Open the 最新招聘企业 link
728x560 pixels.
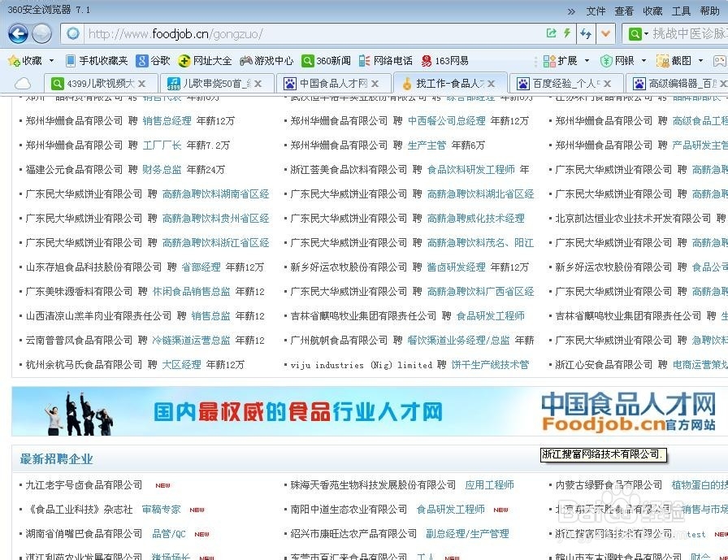(x=55, y=458)
